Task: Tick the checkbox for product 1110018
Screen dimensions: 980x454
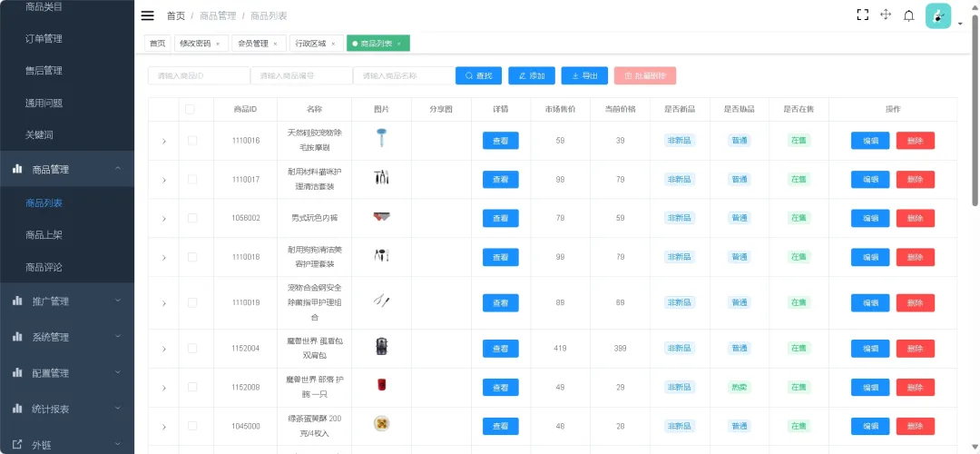Action: [x=191, y=256]
